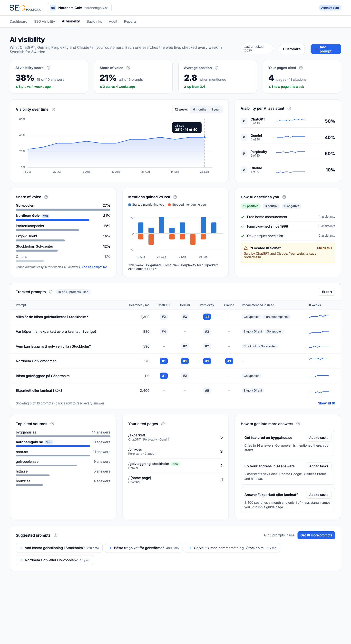This screenshot has width=351, height=644.
Task: Expand the "Vilka är de bästa golvbutikerna i Stockholm?" row
Action: pos(175,317)
